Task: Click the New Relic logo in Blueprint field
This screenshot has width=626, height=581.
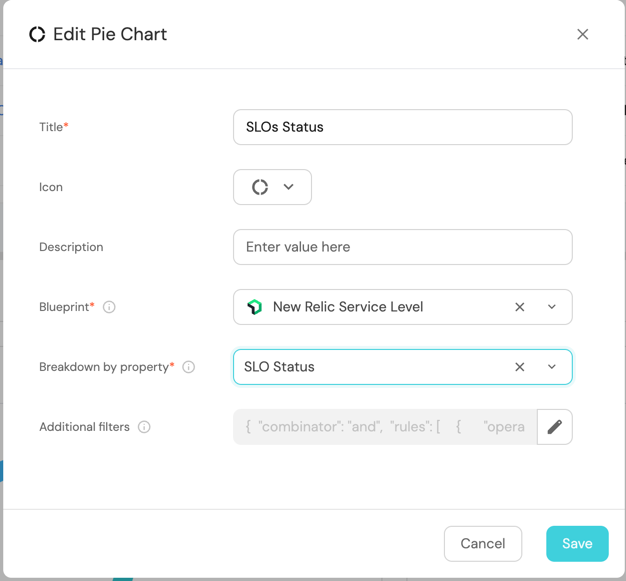Action: 254,307
